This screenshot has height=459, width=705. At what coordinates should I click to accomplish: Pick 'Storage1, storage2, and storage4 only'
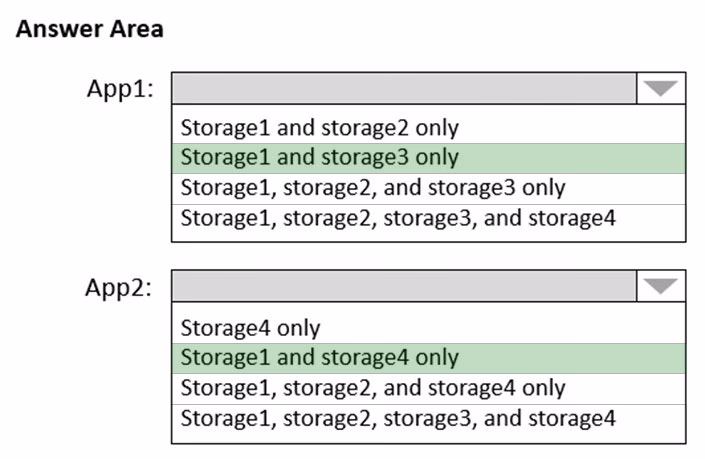coord(428,389)
